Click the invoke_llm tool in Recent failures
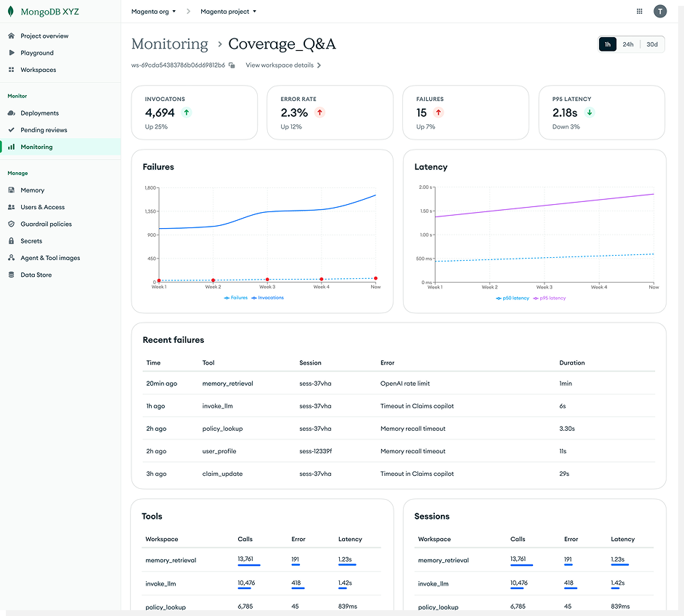Viewport: 684px width, 616px height. tap(218, 406)
